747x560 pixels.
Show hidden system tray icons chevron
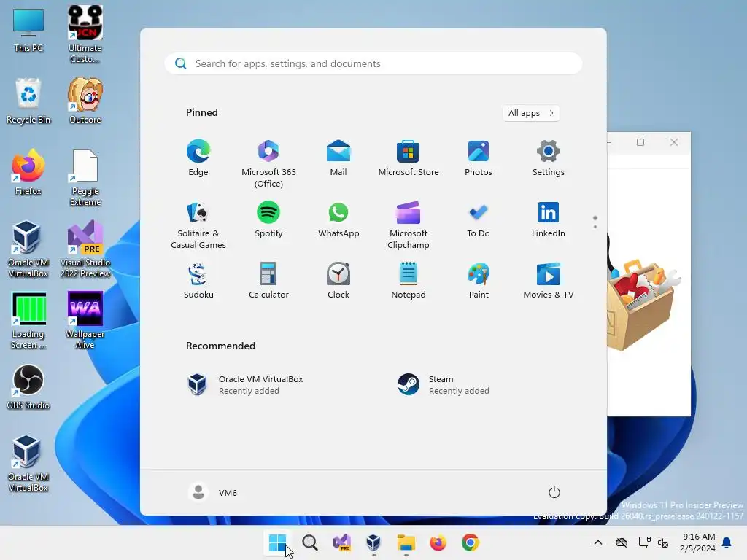click(598, 542)
